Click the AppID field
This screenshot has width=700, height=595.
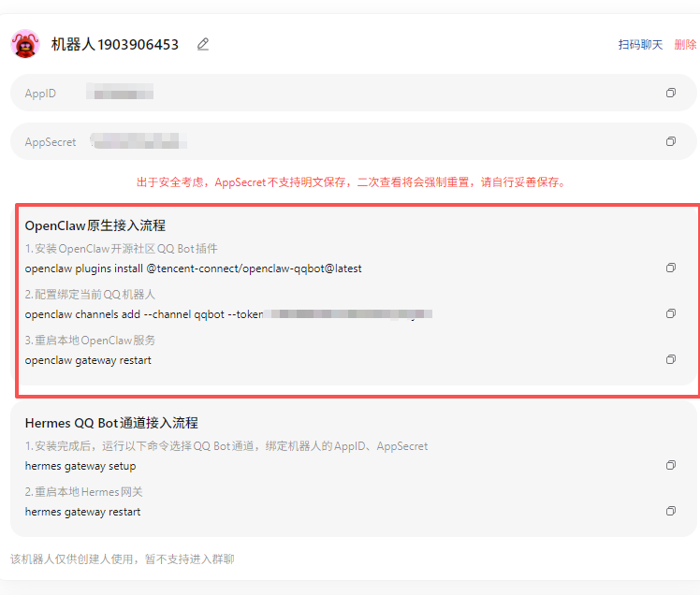(x=353, y=93)
